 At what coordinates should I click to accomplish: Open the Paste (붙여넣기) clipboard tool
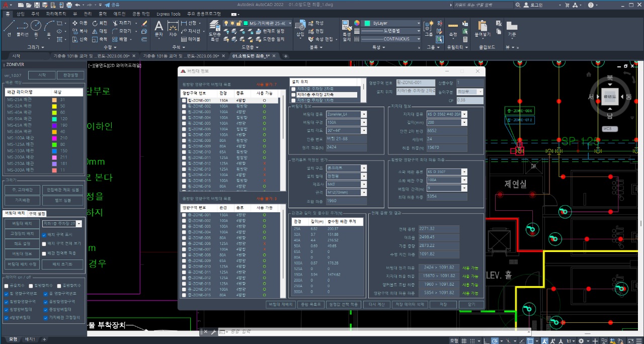[x=482, y=29]
